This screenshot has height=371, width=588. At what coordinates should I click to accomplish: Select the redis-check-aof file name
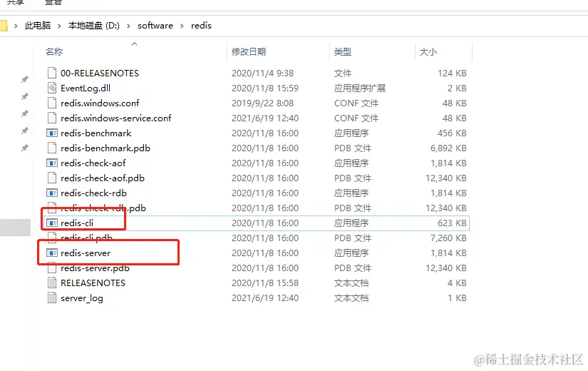tap(93, 163)
